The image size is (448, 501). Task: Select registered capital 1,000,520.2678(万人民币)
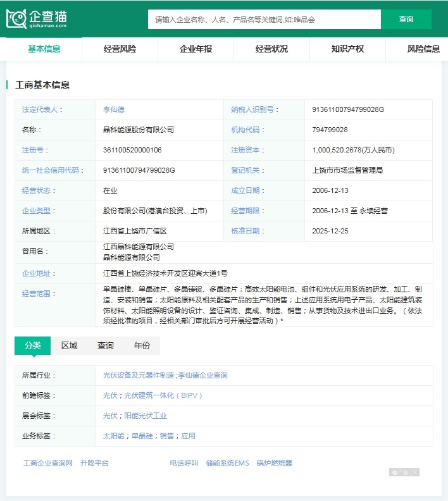coord(354,150)
